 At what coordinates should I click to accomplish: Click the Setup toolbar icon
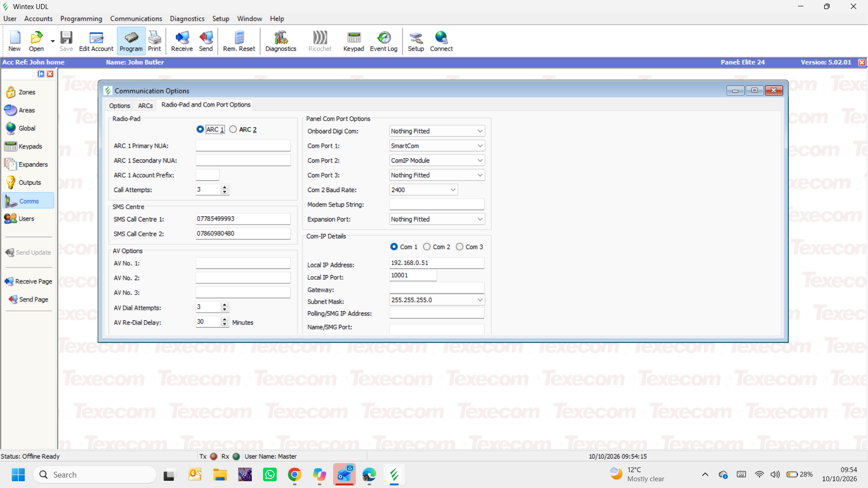pos(416,41)
